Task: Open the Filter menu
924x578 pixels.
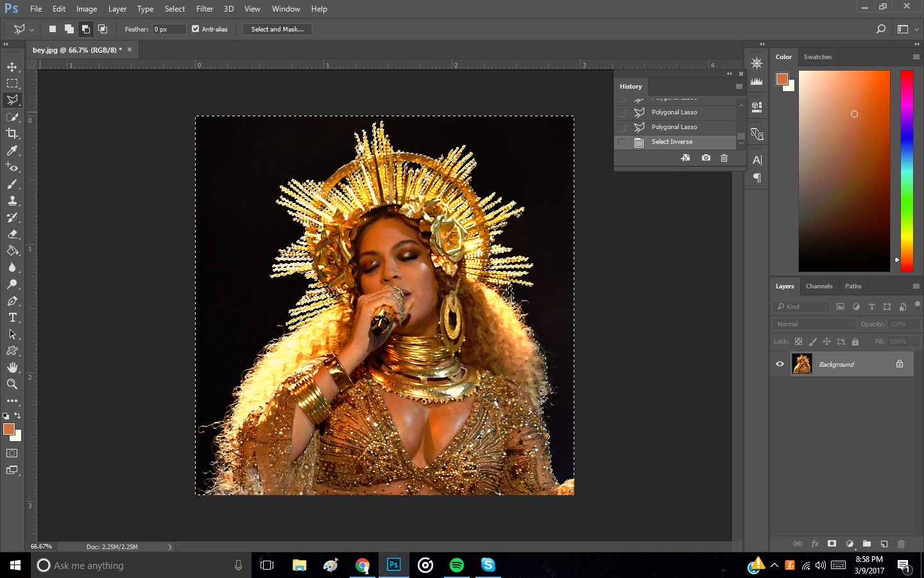Action: [205, 9]
